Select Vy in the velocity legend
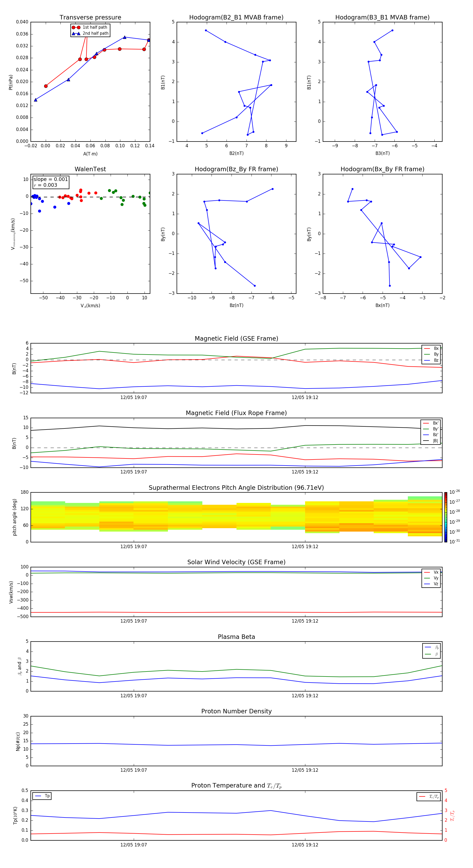473x868 pixels. [x=431, y=578]
